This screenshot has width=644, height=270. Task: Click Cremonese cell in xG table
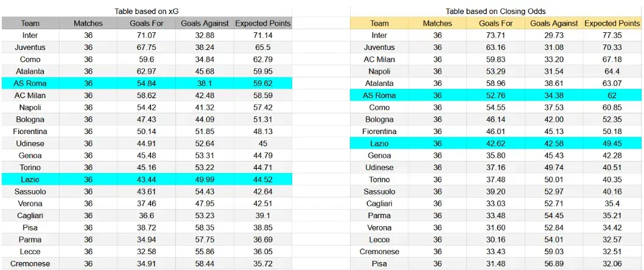(30, 264)
